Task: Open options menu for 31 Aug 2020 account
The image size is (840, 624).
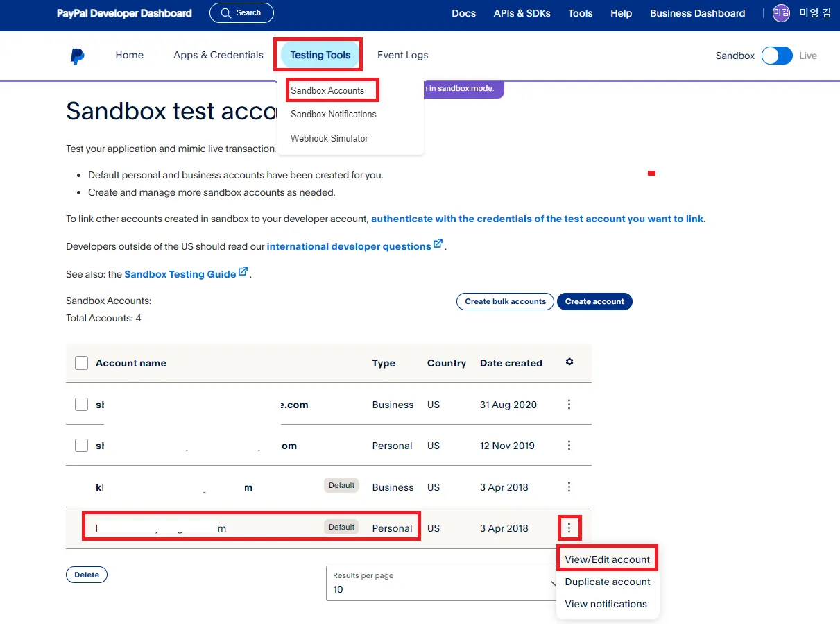Action: pos(569,404)
